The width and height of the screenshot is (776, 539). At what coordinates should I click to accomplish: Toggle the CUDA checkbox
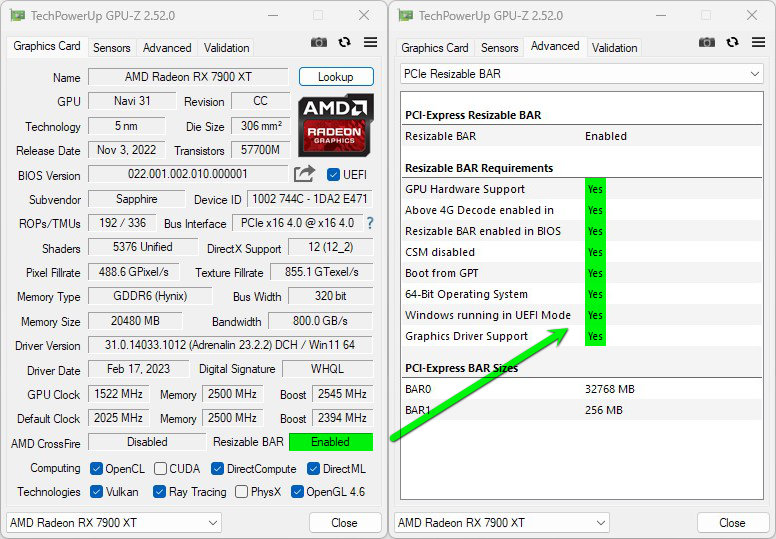[160, 468]
